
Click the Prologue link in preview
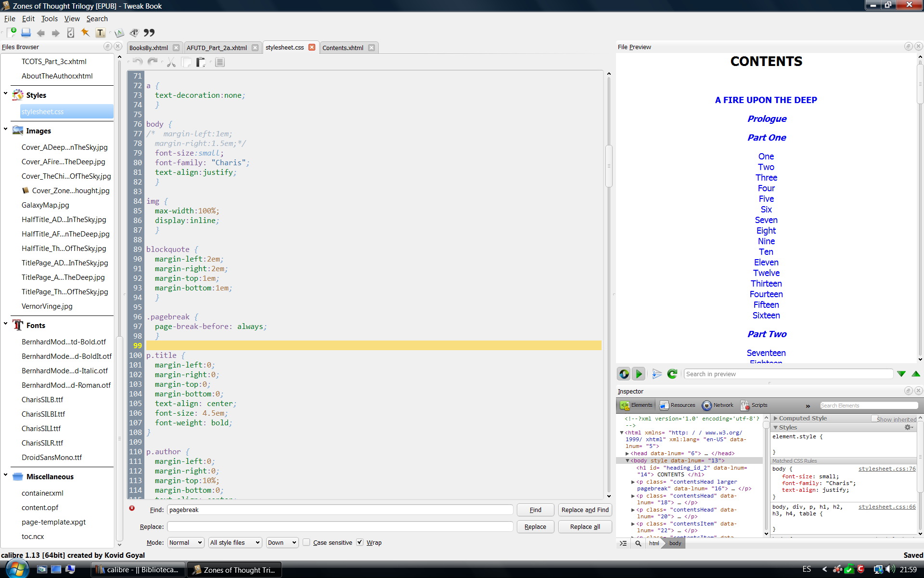point(767,119)
